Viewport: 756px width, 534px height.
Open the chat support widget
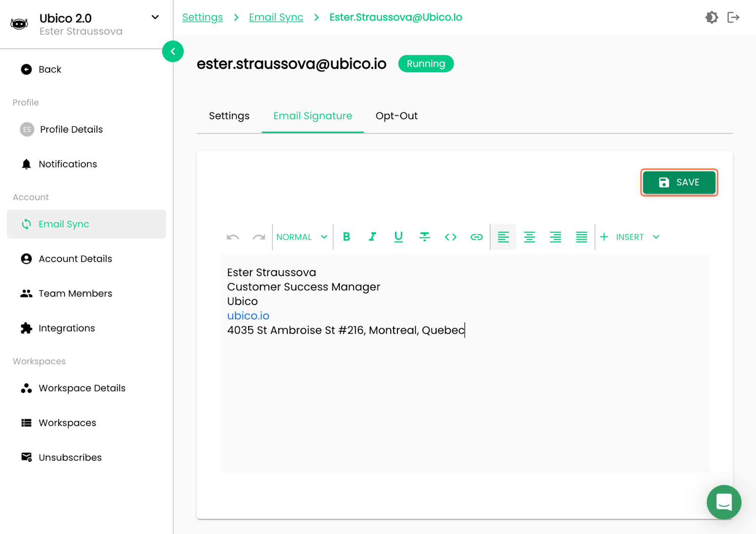click(724, 502)
